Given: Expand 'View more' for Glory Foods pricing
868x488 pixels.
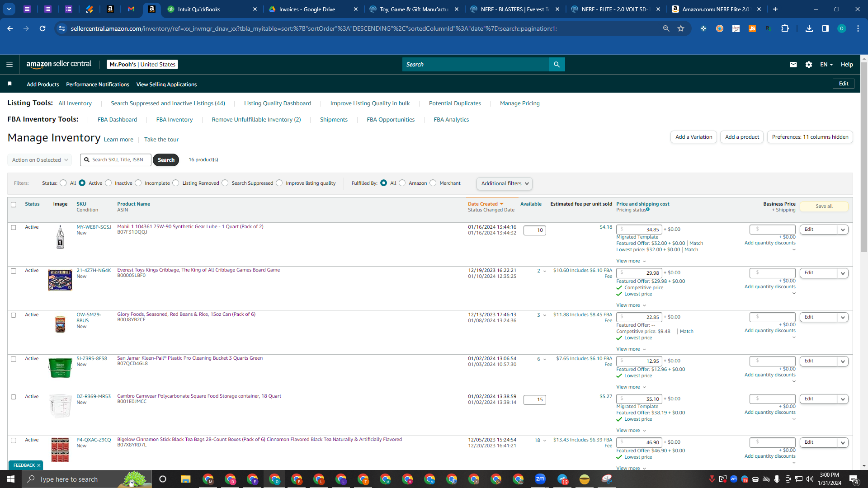Looking at the screenshot, I should (631, 349).
